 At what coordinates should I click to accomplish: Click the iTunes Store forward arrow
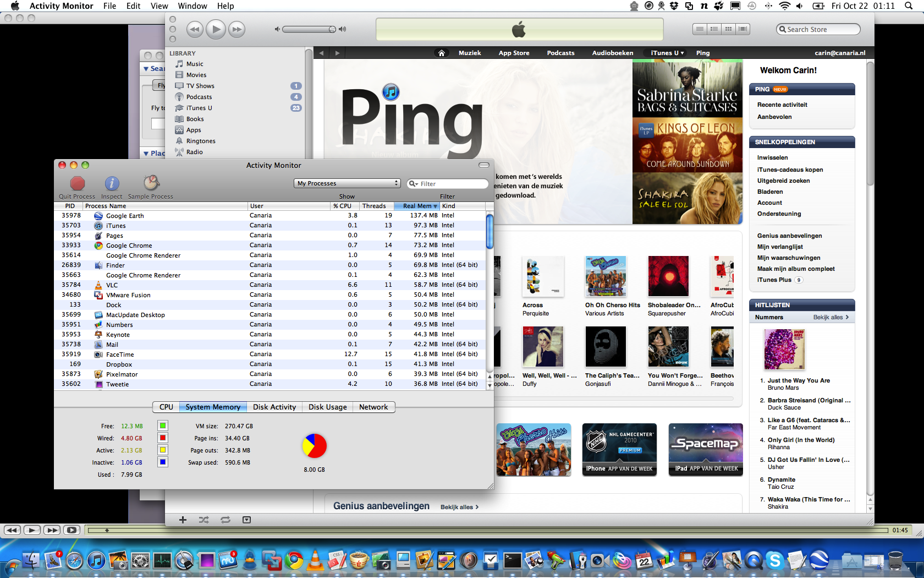337,53
